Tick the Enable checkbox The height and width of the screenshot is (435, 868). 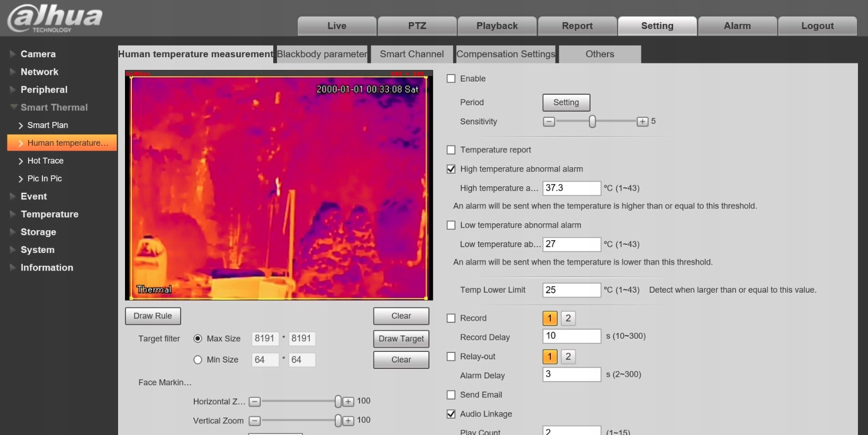pyautogui.click(x=451, y=79)
